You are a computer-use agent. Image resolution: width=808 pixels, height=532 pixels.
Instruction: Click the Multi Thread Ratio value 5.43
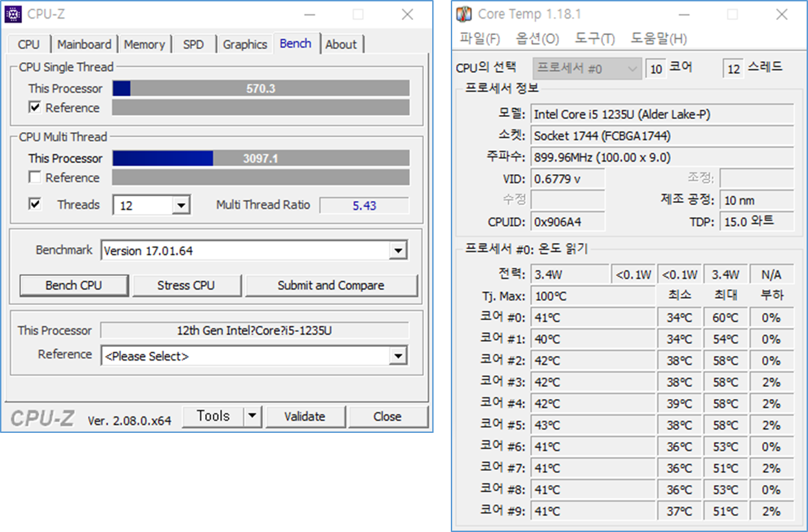pos(364,205)
